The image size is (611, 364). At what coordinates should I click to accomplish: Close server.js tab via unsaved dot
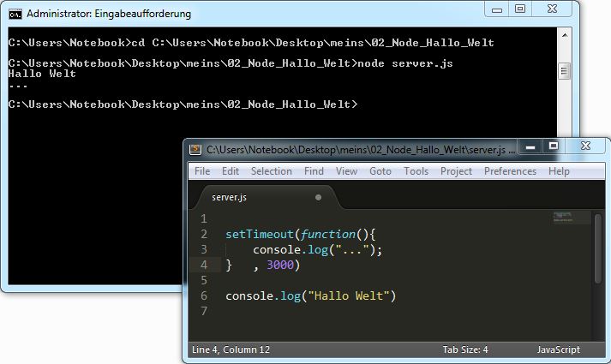pos(319,197)
